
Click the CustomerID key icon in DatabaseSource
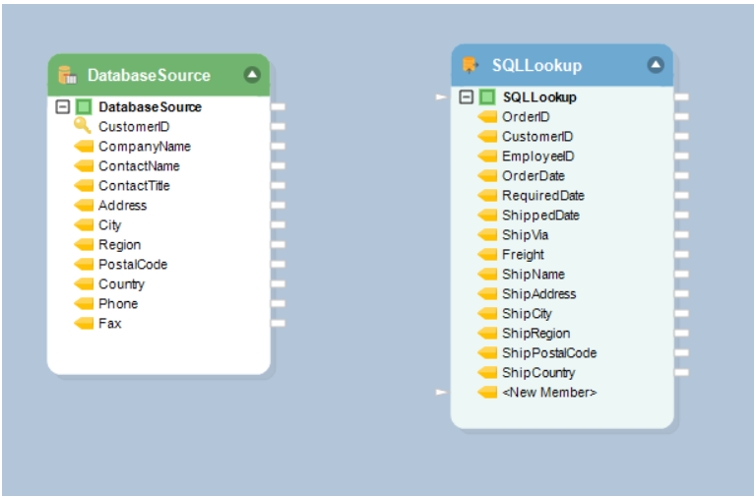click(x=83, y=127)
